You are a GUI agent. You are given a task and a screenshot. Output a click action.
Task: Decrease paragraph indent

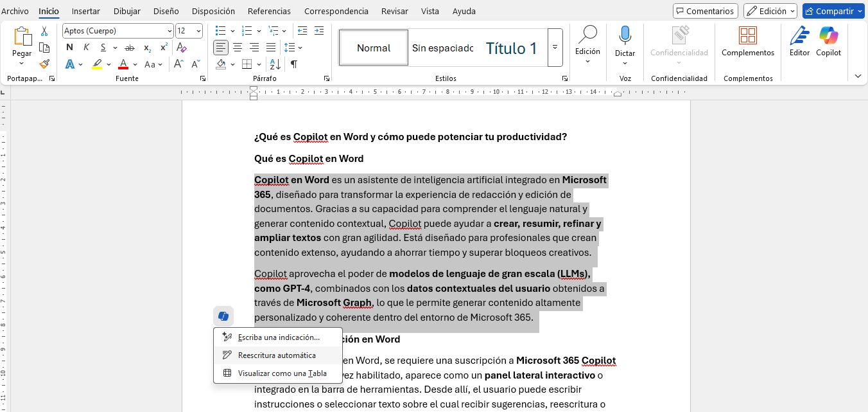pos(302,31)
